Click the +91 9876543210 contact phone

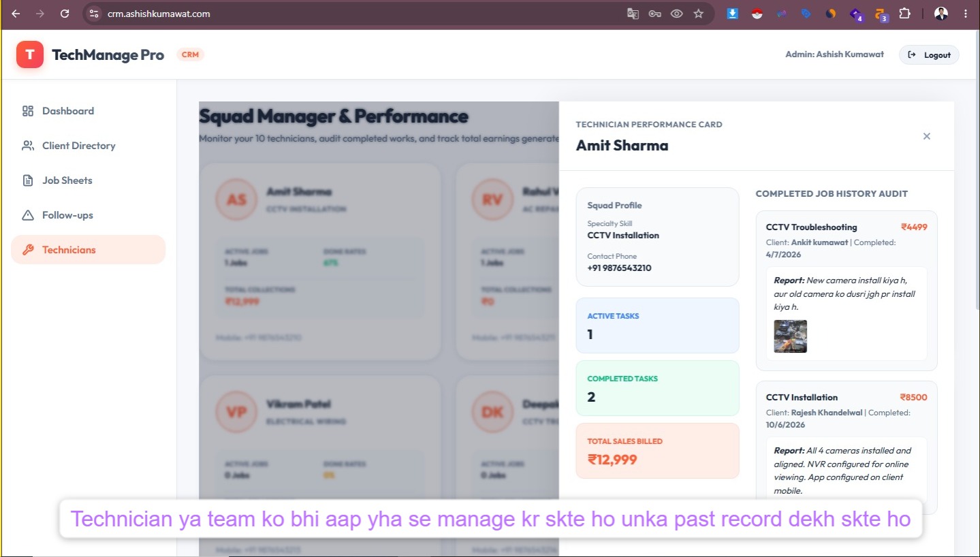coord(619,268)
